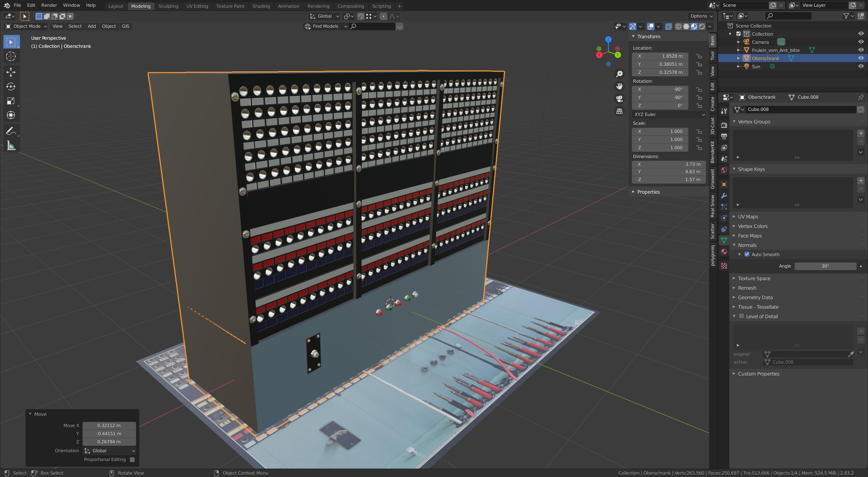The height and width of the screenshot is (477, 868).
Task: Open the XYZ Euler rotation mode dropdown
Action: [669, 115]
